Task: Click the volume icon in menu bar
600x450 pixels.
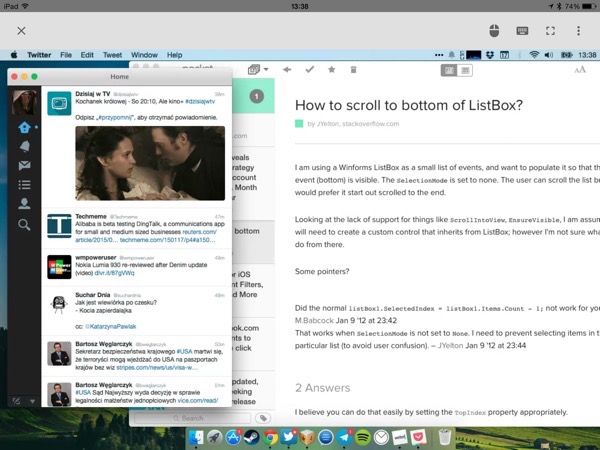Action: click(x=549, y=55)
